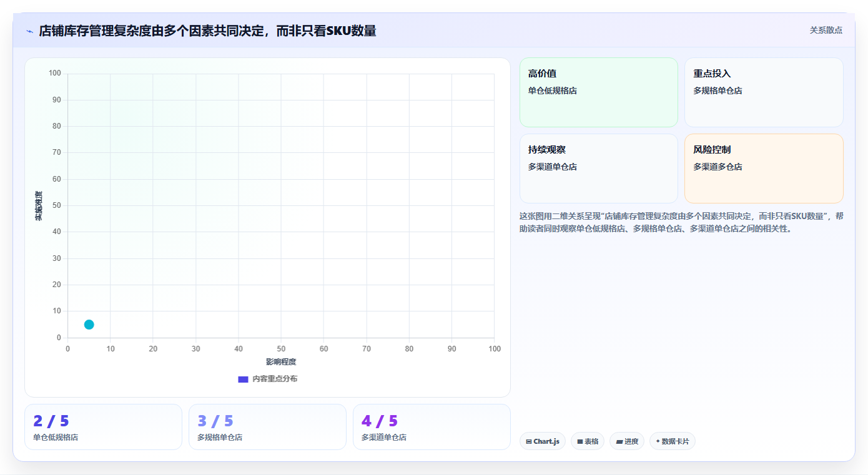The image size is (868, 475).
Task: Click the 内容重点分布 legend label
Action: pyautogui.click(x=275, y=379)
